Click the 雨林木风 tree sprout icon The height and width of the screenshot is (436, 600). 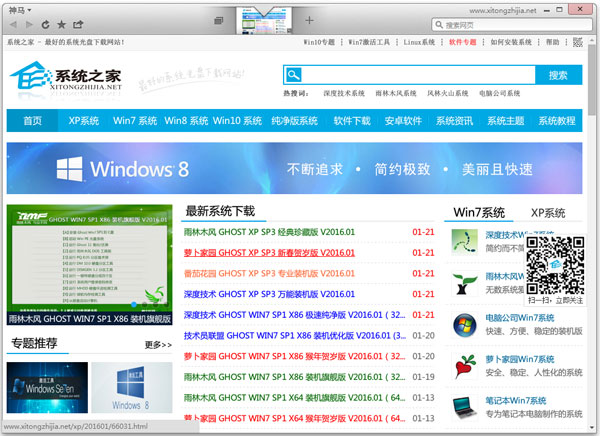click(x=465, y=284)
